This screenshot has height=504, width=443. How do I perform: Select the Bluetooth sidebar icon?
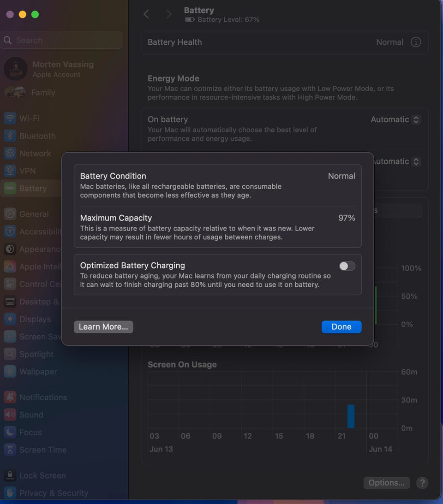click(10, 136)
